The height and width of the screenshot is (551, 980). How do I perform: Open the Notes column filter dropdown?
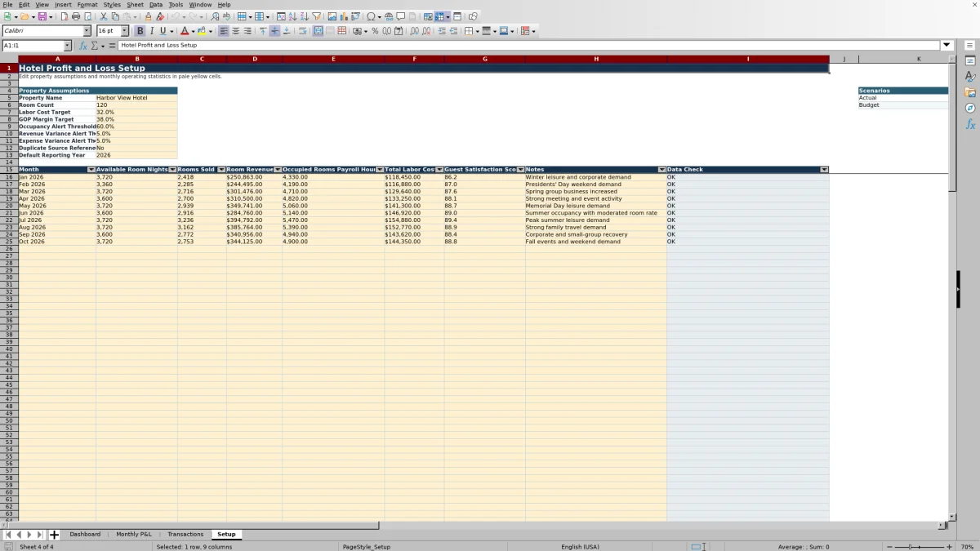coord(661,170)
